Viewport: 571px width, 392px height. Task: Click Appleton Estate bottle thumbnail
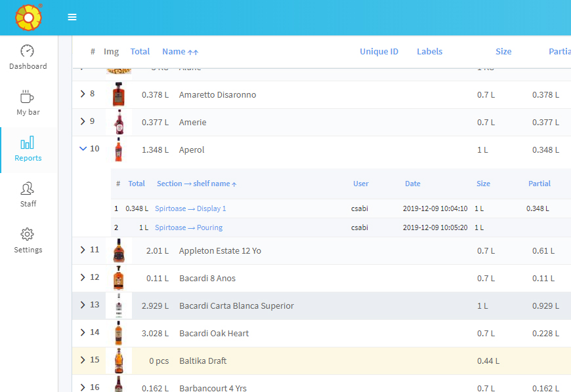(119, 250)
